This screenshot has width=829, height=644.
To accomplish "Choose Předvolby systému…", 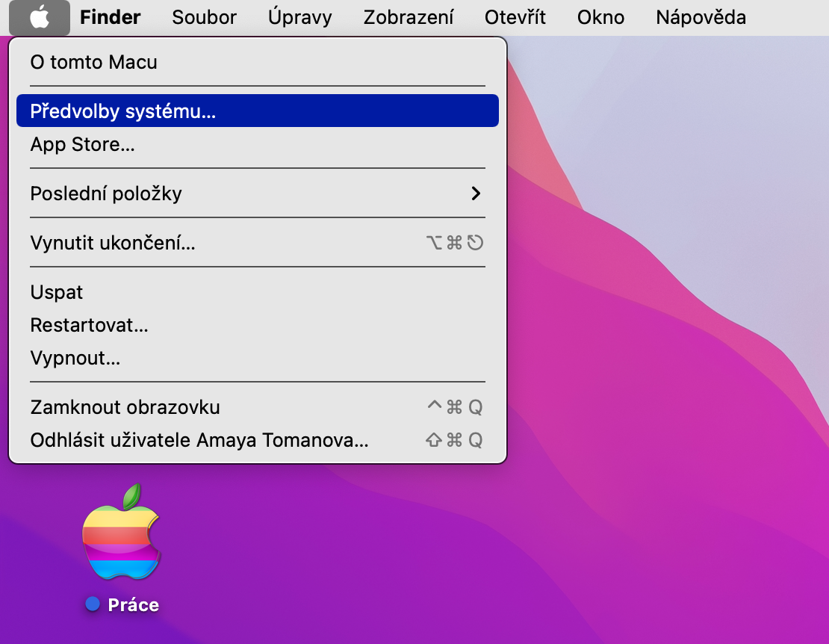I will tap(258, 111).
